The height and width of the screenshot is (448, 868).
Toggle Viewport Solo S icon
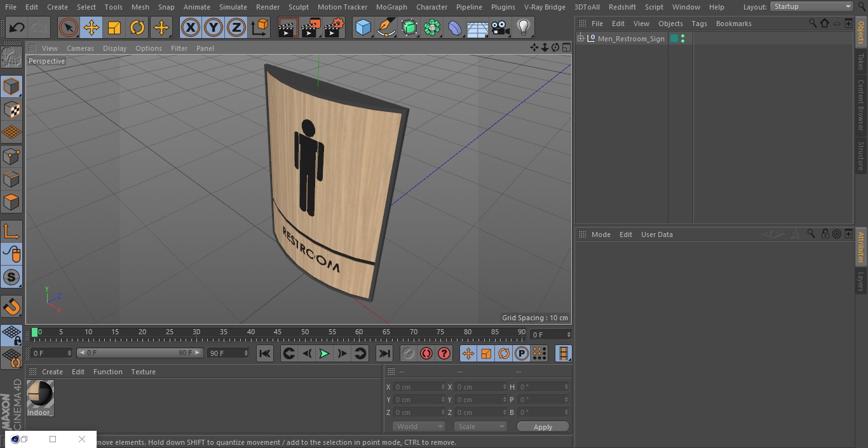pos(11,277)
